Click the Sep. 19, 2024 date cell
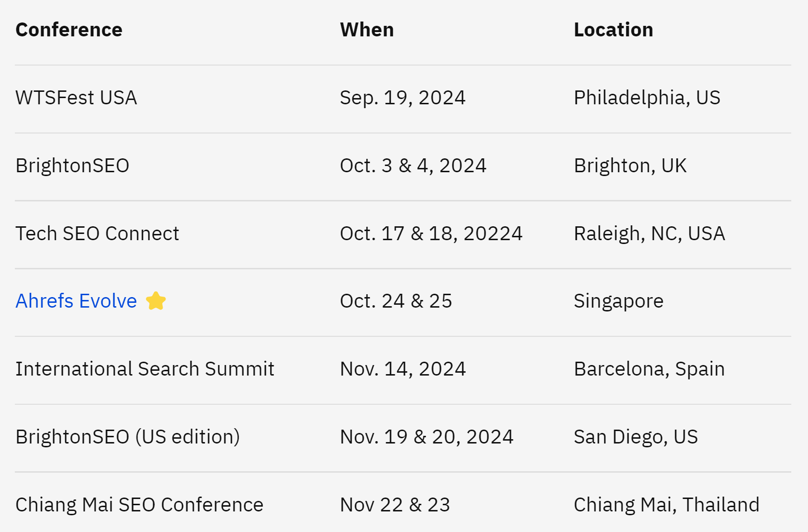The height and width of the screenshot is (532, 808). click(402, 98)
